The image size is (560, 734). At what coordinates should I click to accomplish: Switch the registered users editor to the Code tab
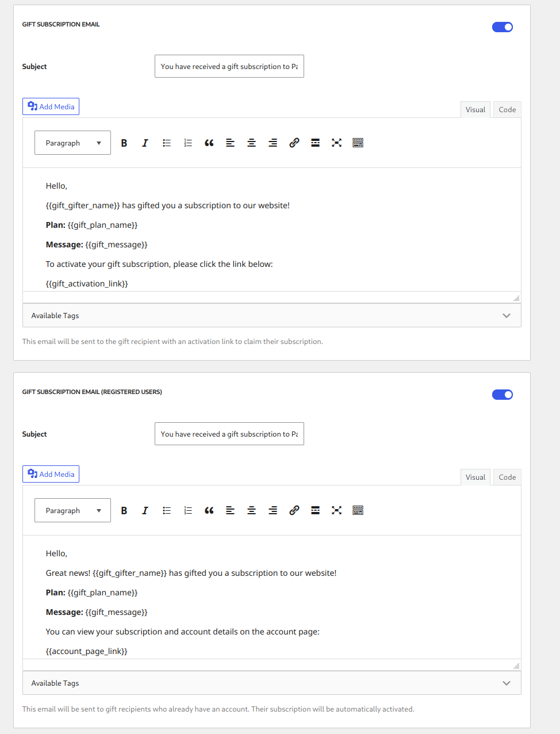pyautogui.click(x=507, y=477)
